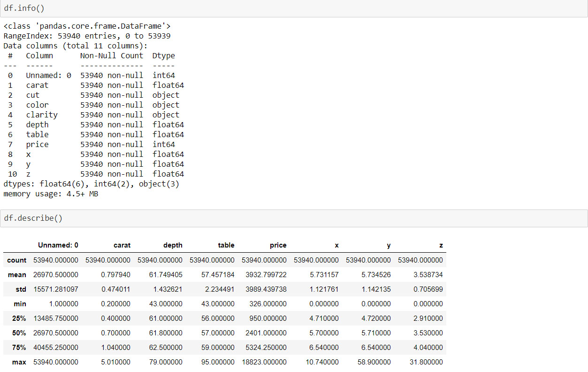This screenshot has height=372, width=588.
Task: Click the "z" column header in describe table
Action: [441, 245]
